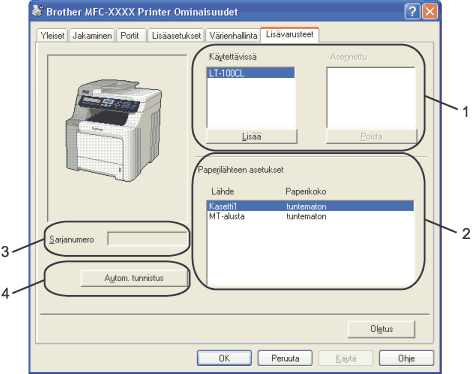This screenshot has height=374, width=472.
Task: Select the Kasetti1 paper source row
Action: [x=310, y=206]
